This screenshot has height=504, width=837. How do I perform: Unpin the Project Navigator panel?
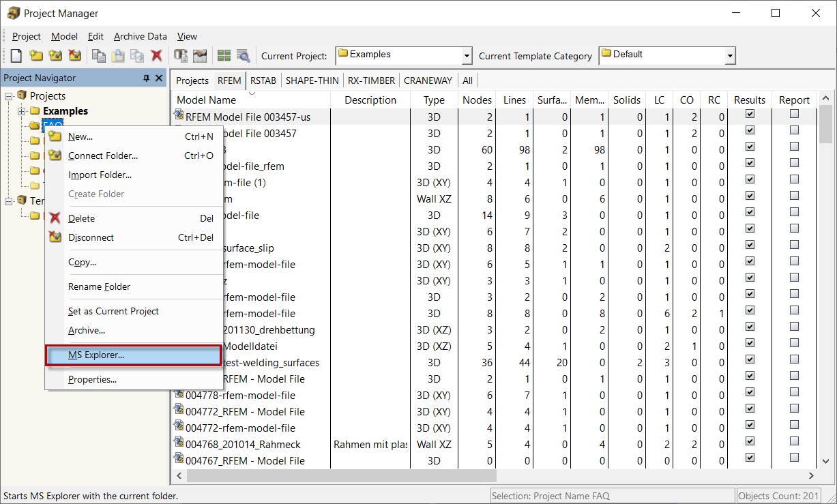(146, 78)
